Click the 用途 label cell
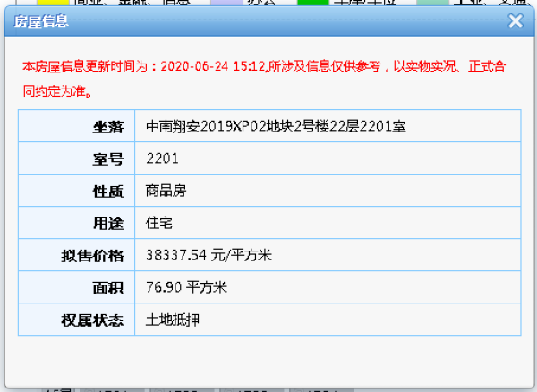Image resolution: width=537 pixels, height=392 pixels. point(77,223)
